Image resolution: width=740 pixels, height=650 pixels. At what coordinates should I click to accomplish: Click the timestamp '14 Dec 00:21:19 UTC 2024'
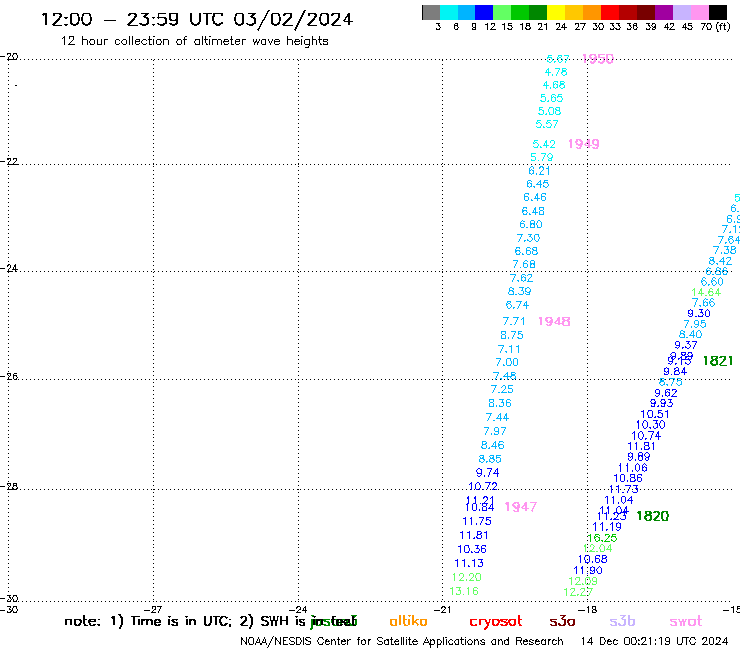click(654, 641)
